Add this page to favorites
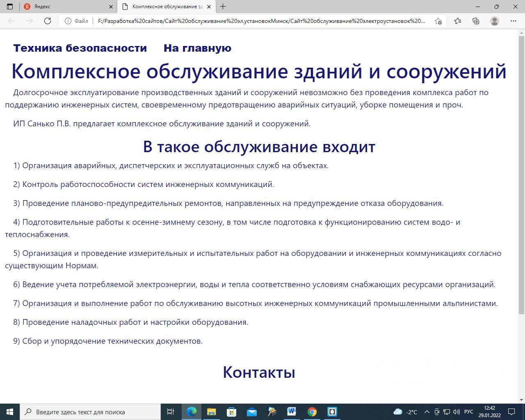Image resolution: width=525 pixels, height=420 pixels. (x=438, y=21)
